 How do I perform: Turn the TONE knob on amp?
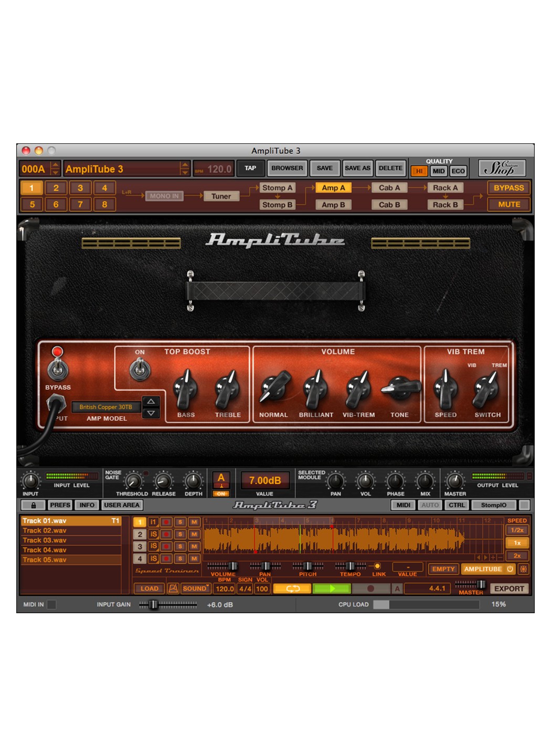click(400, 388)
